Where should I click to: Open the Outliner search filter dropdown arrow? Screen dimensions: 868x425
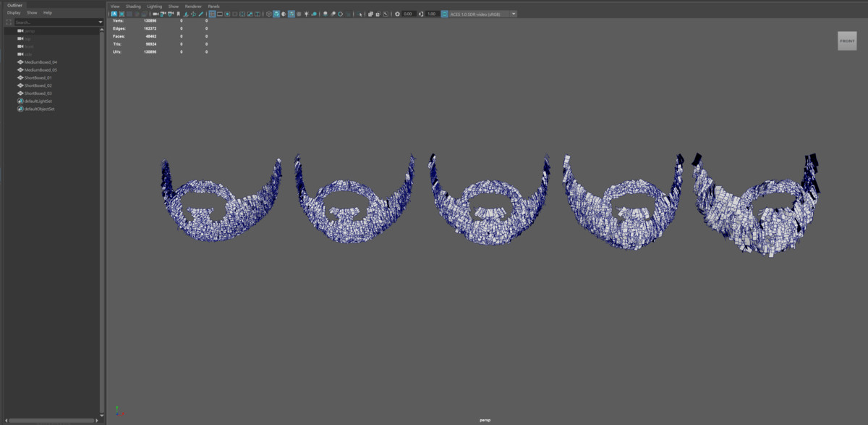tap(101, 22)
